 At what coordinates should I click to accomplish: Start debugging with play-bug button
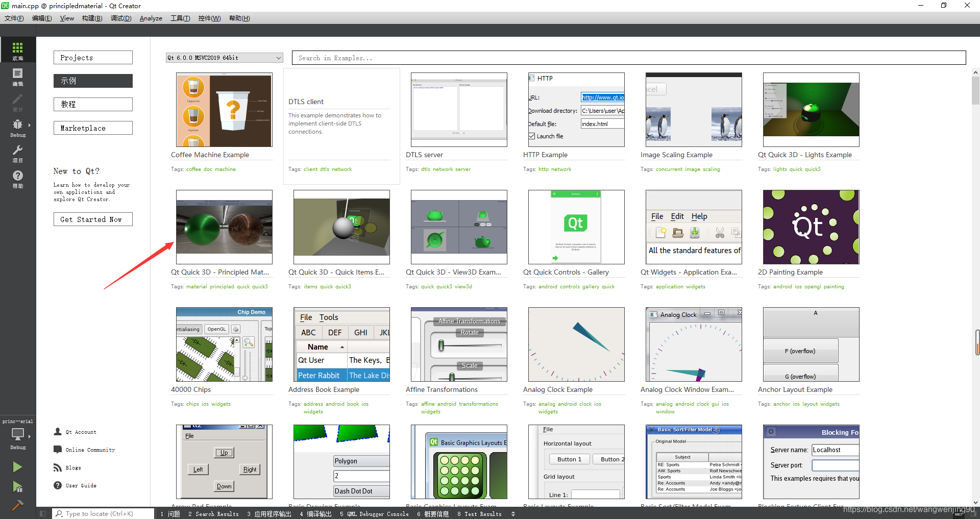(x=17, y=487)
